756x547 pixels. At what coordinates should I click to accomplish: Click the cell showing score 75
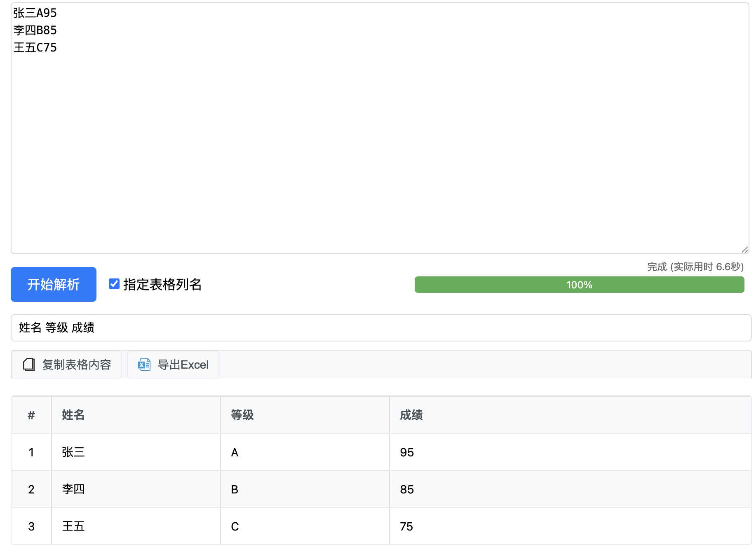click(406, 526)
